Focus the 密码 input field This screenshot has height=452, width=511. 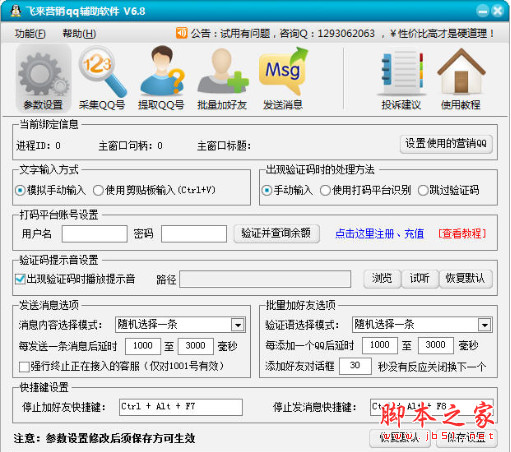194,234
